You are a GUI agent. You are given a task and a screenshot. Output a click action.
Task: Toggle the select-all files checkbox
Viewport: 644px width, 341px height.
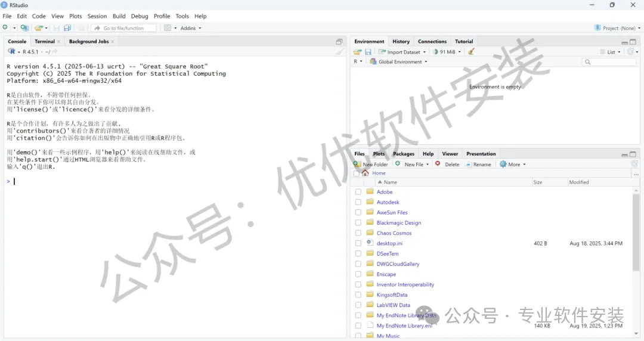tap(356, 173)
